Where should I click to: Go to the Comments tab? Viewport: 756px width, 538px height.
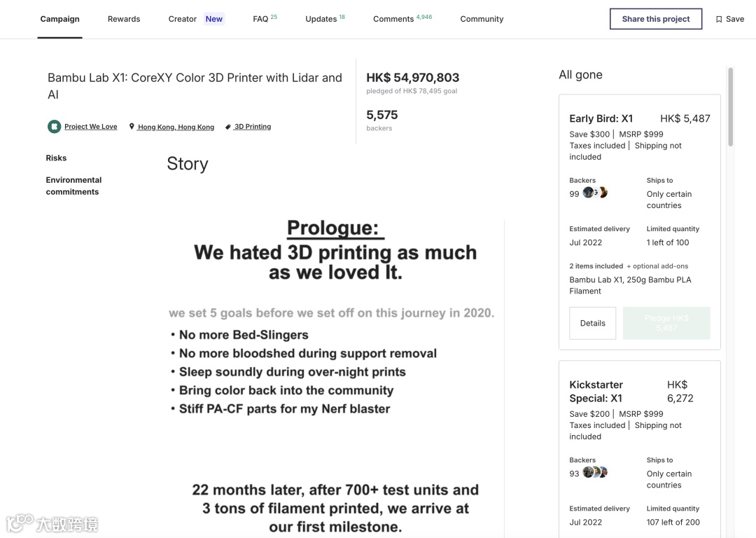tap(402, 19)
